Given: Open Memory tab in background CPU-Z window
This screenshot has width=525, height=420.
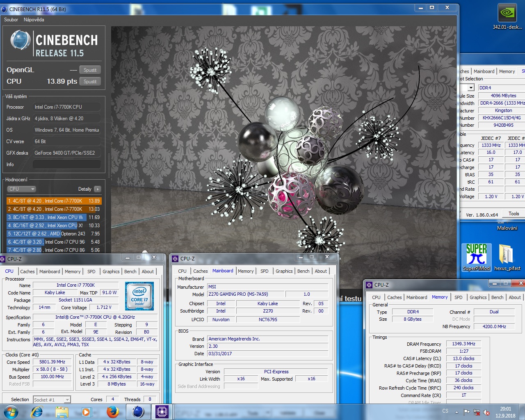Looking at the screenshot, I should (x=507, y=71).
